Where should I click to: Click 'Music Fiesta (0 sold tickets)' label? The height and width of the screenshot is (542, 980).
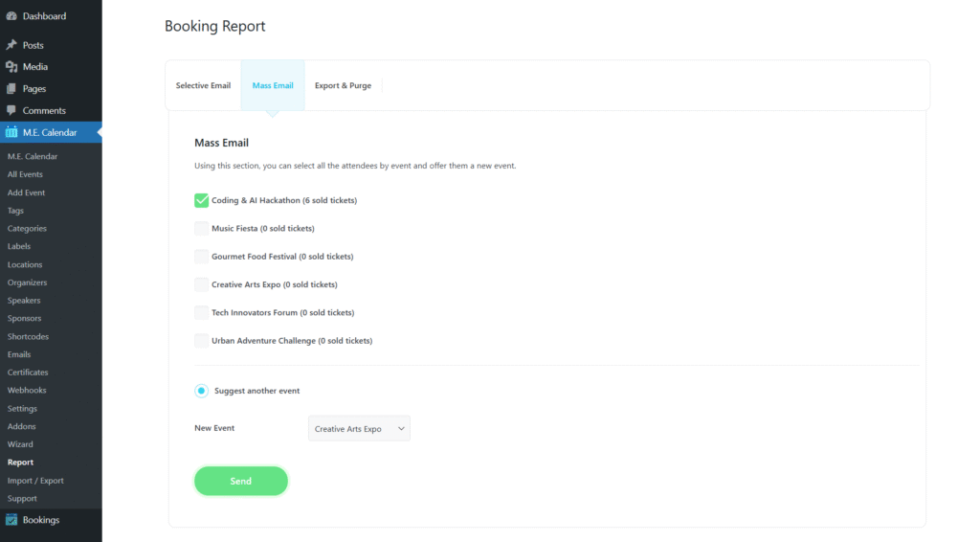point(263,228)
